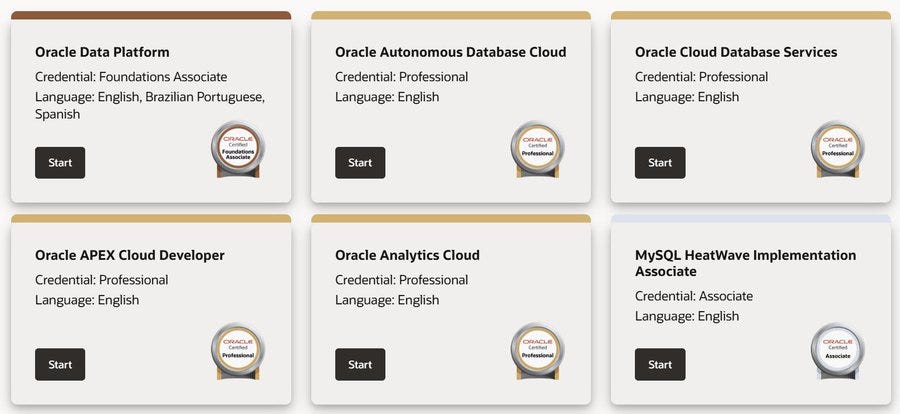Viewport: 900px width, 414px height.
Task: Start the Oracle Data Platform certification
Action: (60, 162)
